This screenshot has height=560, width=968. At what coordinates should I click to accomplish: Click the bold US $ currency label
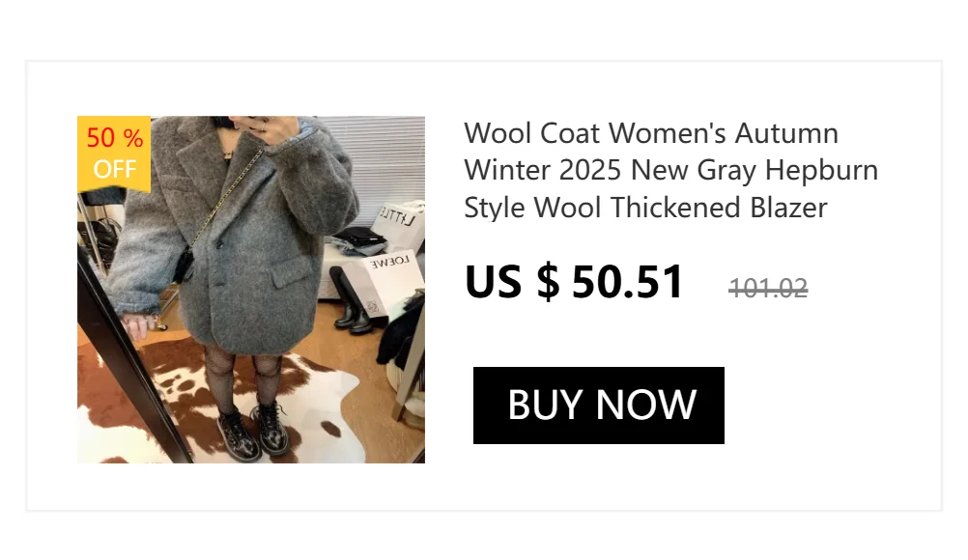512,282
